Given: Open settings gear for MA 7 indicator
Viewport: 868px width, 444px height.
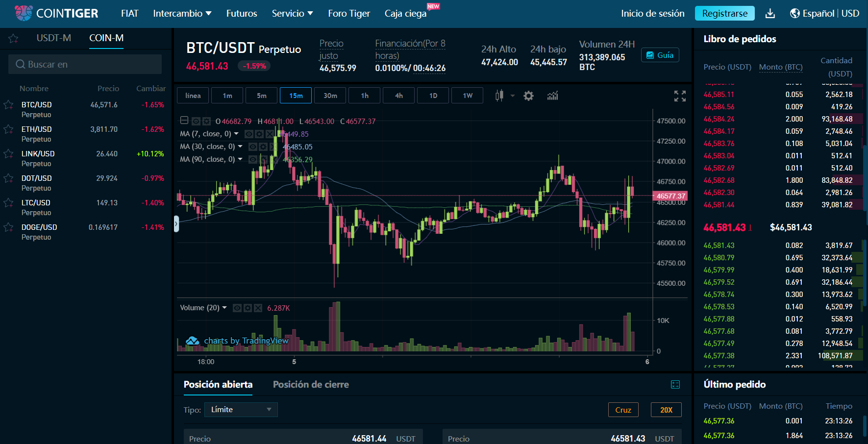Looking at the screenshot, I should tap(259, 134).
